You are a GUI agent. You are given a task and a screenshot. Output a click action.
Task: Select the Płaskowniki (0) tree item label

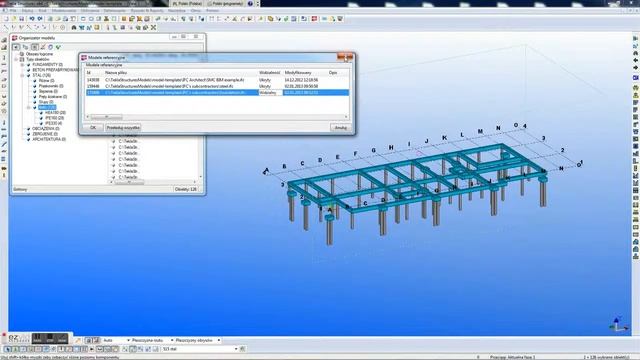pos(51,86)
